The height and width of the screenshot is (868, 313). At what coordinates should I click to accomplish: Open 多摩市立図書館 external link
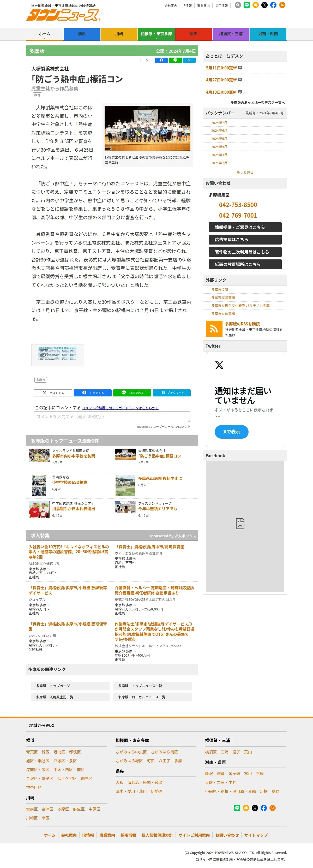coord(223,298)
